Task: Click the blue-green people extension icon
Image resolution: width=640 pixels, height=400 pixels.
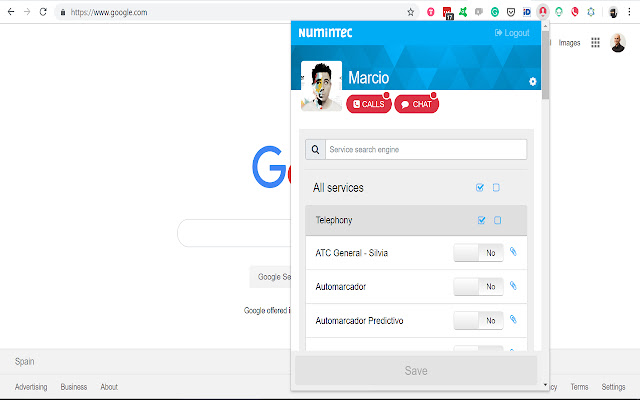Action: tap(591, 12)
